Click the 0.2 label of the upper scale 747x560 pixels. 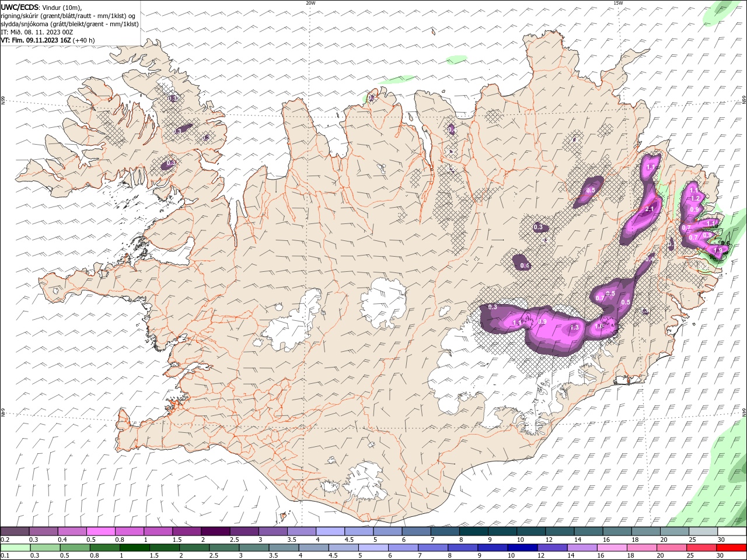5,540
